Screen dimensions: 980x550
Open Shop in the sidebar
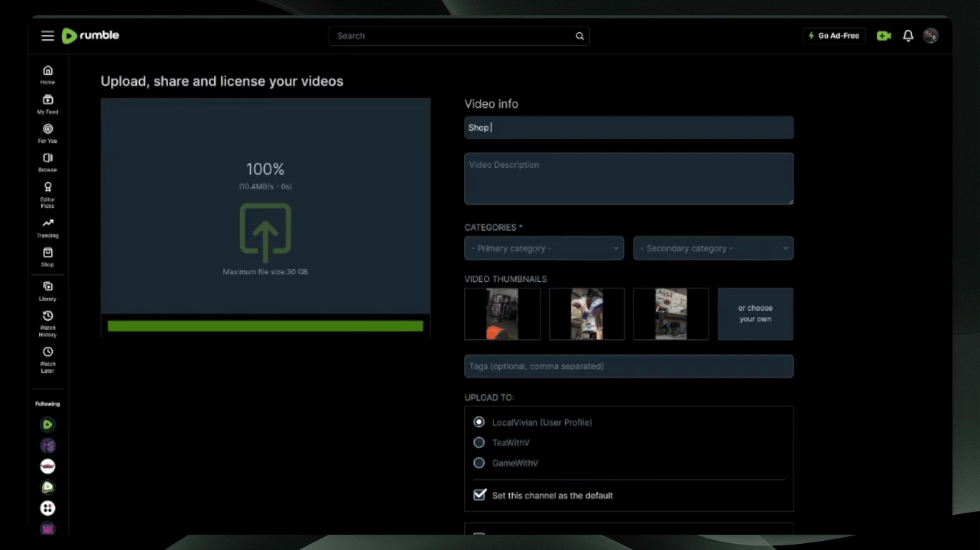pos(47,257)
